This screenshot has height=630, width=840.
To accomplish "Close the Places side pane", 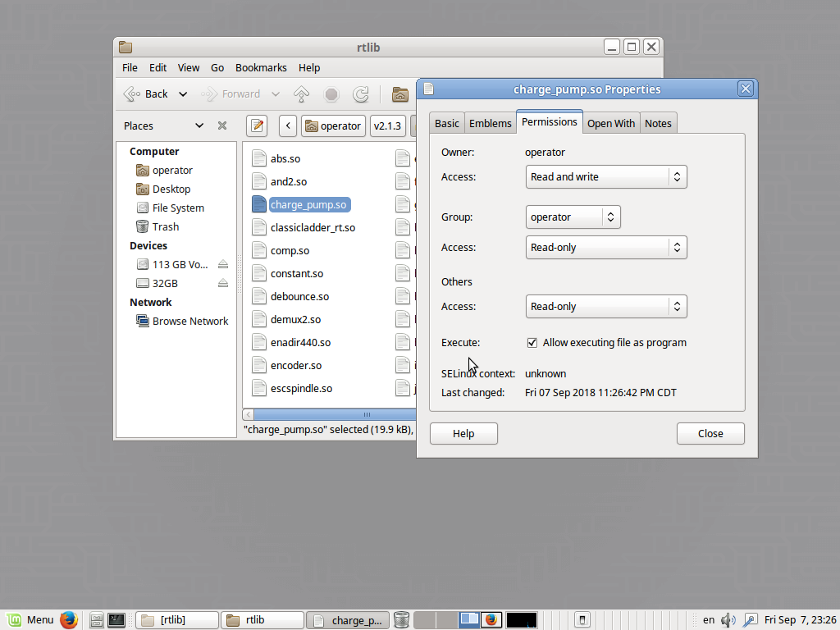I will pos(222,126).
